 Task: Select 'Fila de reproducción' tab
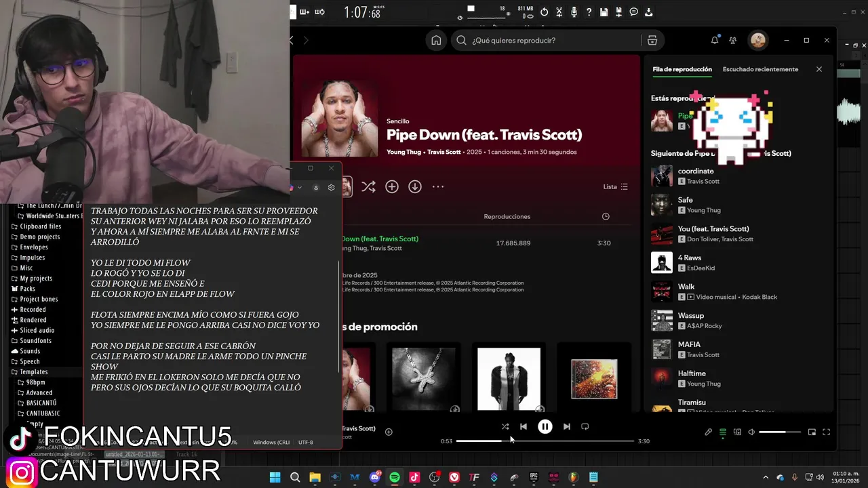pos(682,69)
